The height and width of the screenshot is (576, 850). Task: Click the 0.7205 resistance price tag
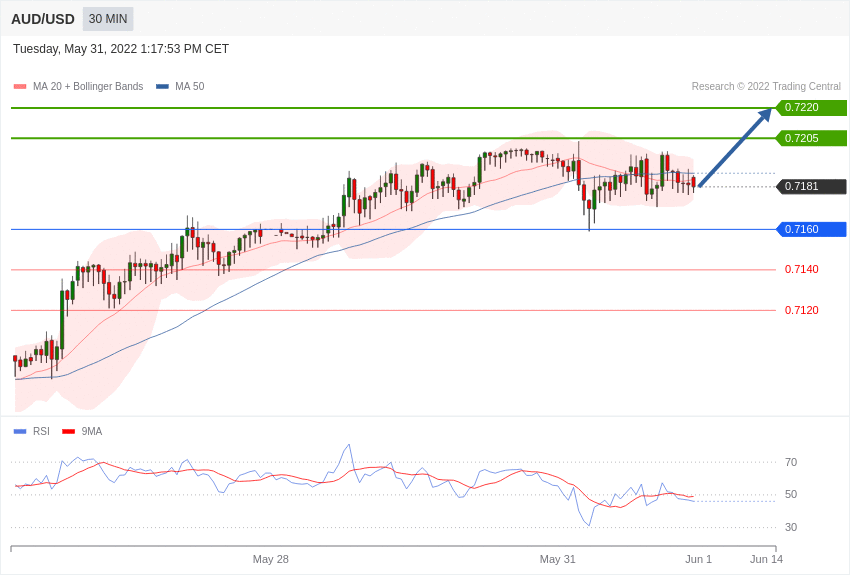point(812,138)
